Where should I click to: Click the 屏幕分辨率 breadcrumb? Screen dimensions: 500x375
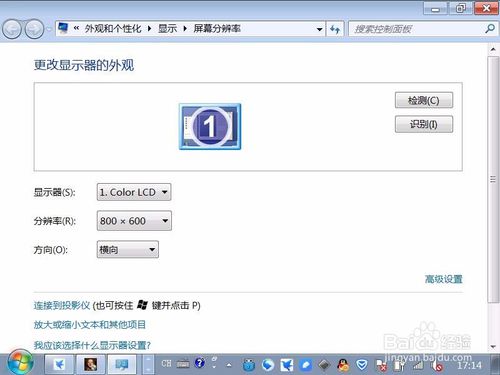[217, 29]
